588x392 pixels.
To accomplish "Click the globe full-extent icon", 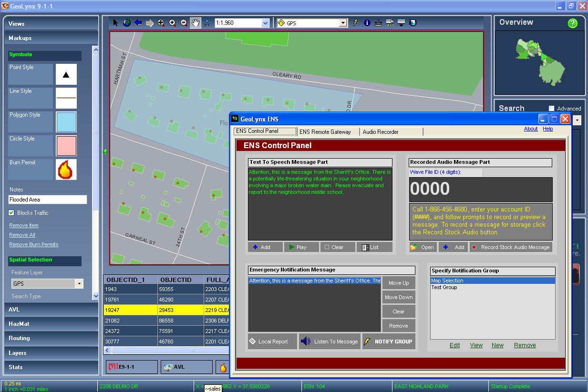I will [127, 23].
